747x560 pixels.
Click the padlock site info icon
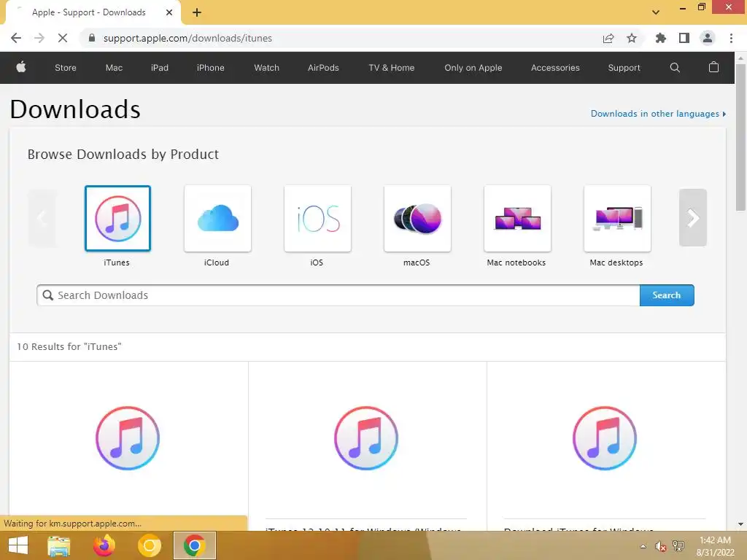92,38
